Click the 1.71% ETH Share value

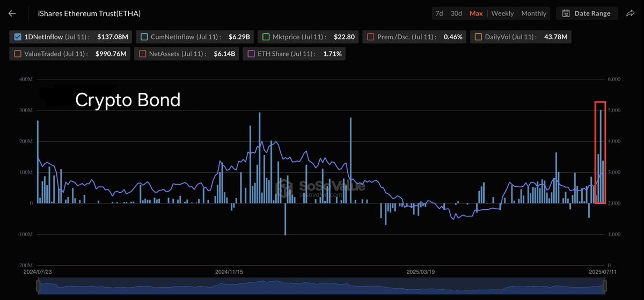(x=332, y=54)
